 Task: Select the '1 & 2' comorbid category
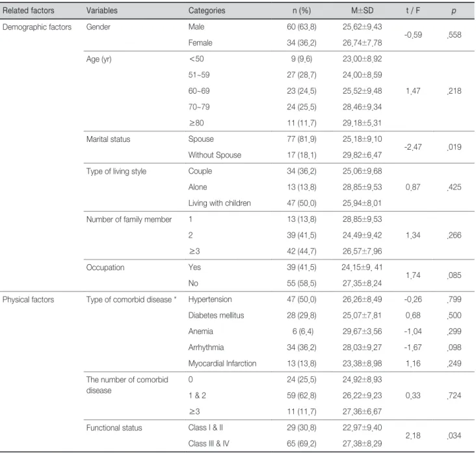tap(197, 396)
